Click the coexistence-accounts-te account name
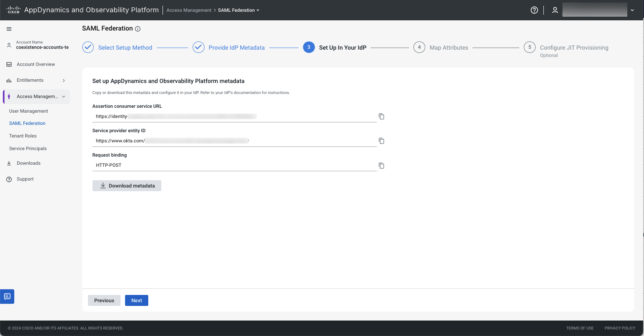 (42, 47)
